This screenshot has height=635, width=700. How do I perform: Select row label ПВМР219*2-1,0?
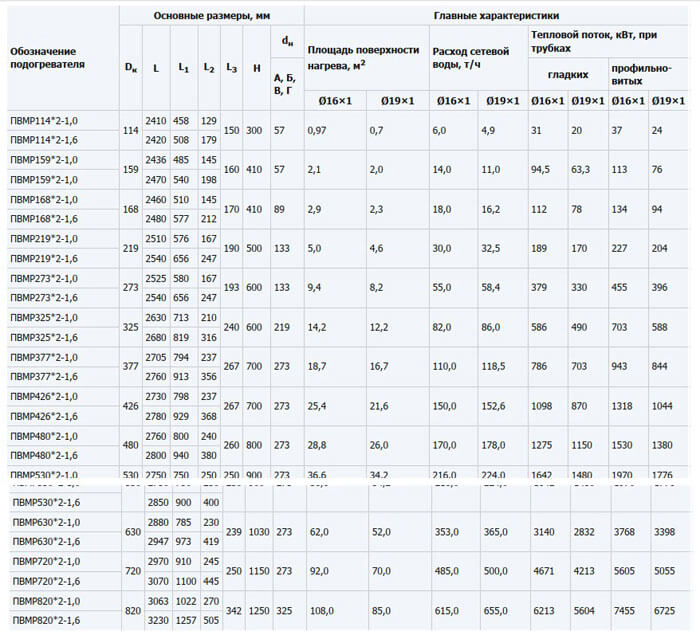(43, 239)
